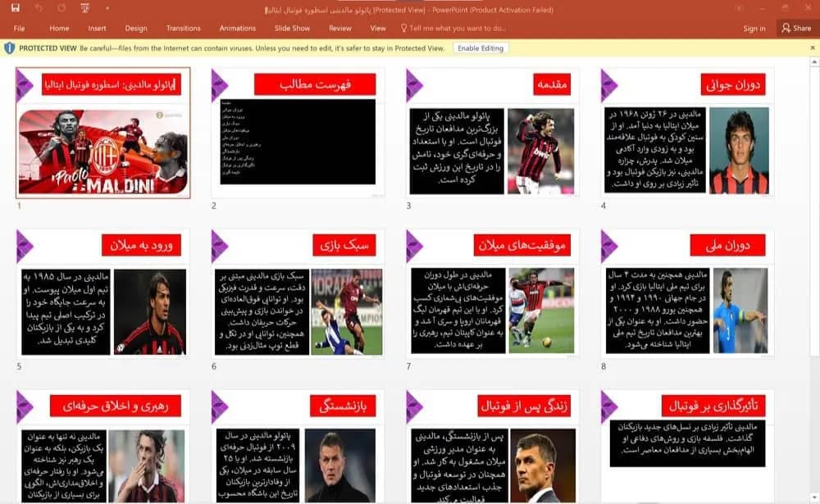Open the Ribbon Display Options icon

pos(739,8)
